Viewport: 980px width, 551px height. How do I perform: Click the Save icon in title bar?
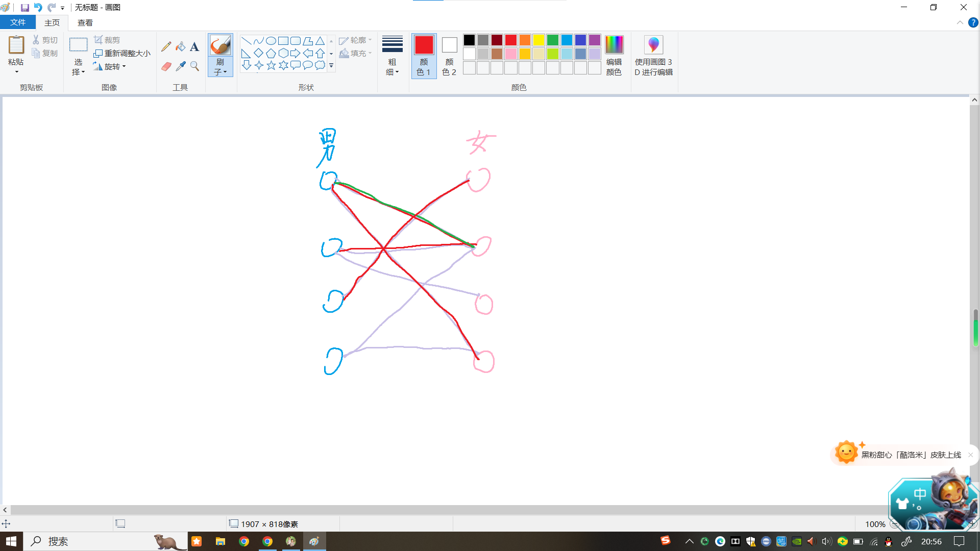pos(24,8)
